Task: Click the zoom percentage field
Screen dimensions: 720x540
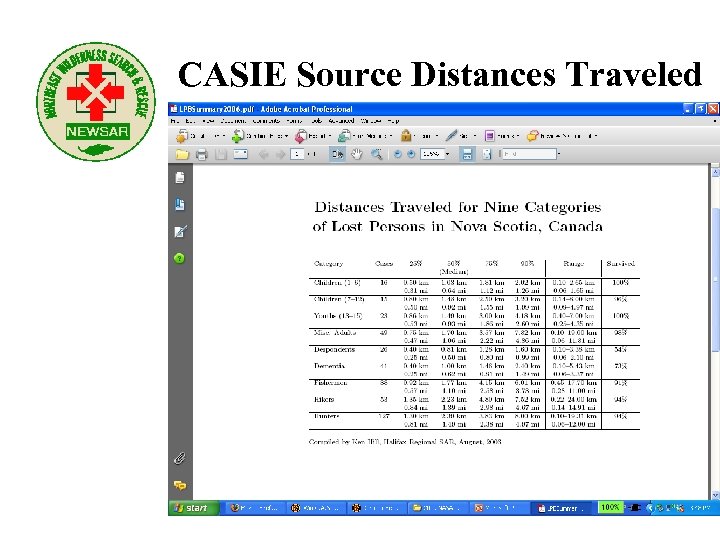Action: [432, 154]
